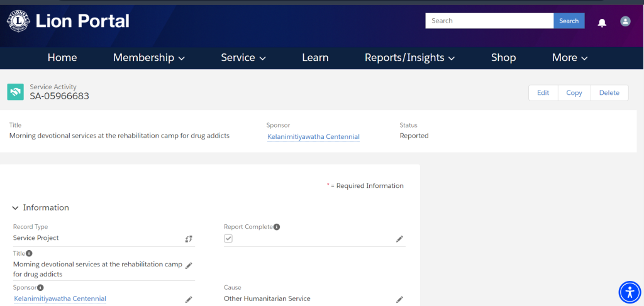Select the Required Information legend text
Viewport: 644px width, 306px height.
(365, 186)
